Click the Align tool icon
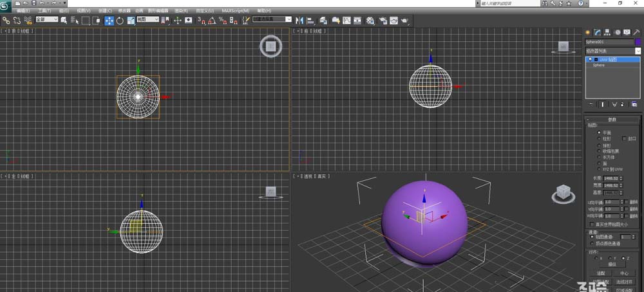 click(x=310, y=20)
